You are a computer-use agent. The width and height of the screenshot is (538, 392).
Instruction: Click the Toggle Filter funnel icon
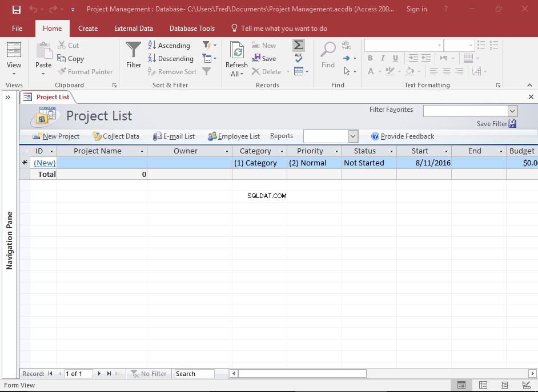[206, 71]
